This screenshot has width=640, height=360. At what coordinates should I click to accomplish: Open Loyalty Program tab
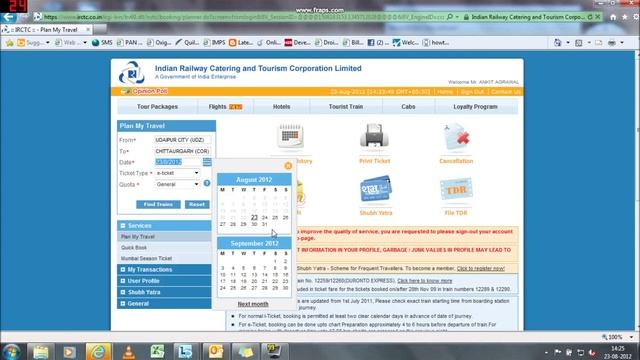(476, 107)
